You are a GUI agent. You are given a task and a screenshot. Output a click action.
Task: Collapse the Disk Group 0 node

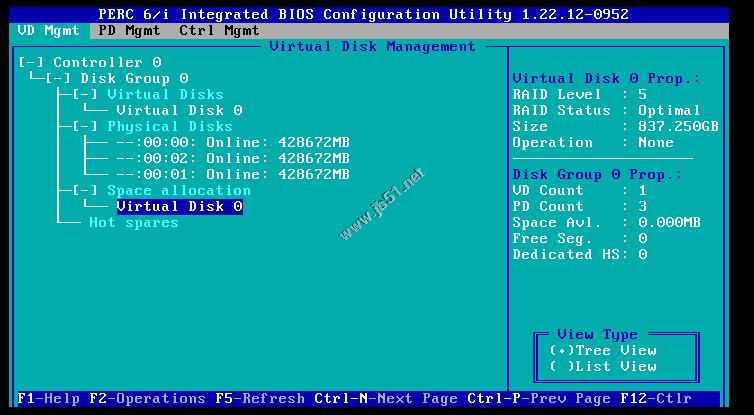pos(59,78)
